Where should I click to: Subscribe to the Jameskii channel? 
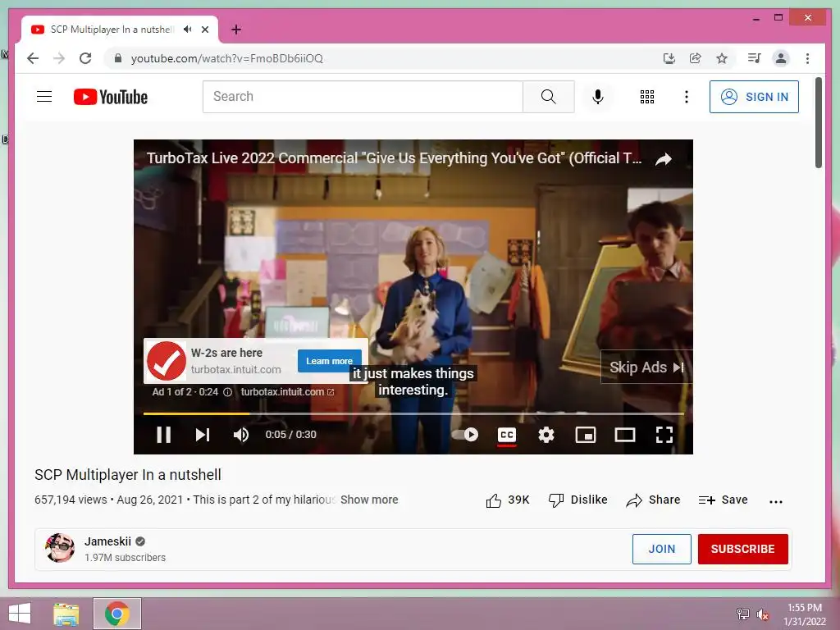click(742, 549)
